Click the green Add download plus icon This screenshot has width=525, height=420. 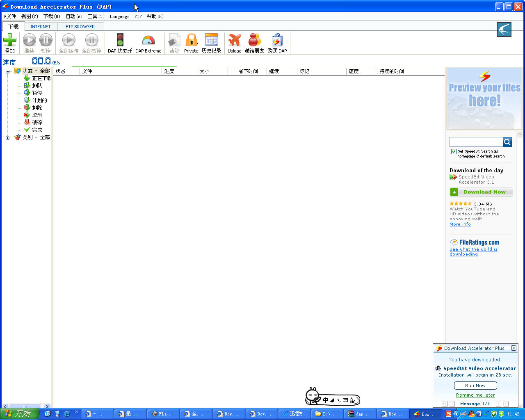tap(10, 40)
